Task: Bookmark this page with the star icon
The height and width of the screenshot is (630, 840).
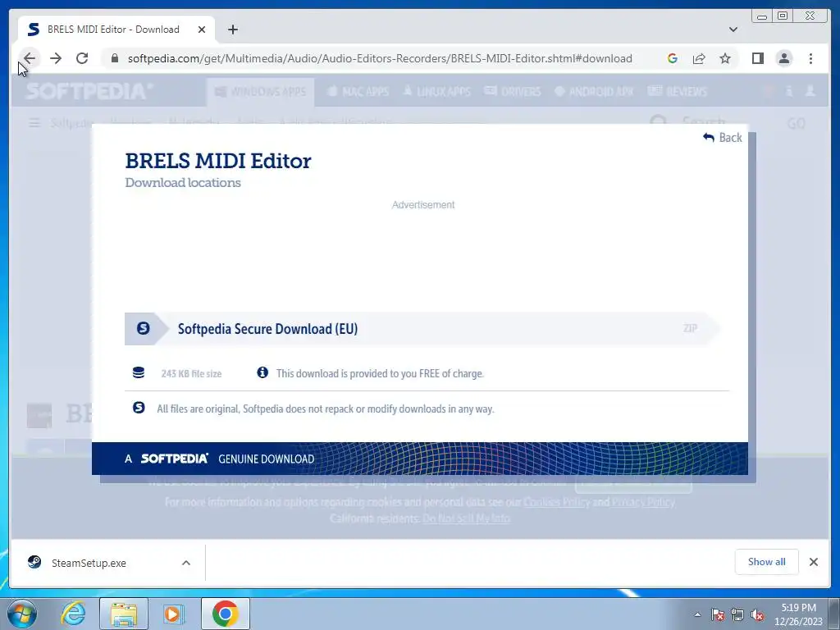Action: tap(725, 58)
